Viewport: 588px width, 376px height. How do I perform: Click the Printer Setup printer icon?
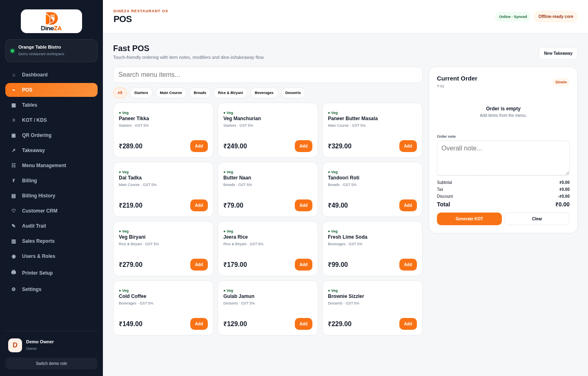click(13, 272)
